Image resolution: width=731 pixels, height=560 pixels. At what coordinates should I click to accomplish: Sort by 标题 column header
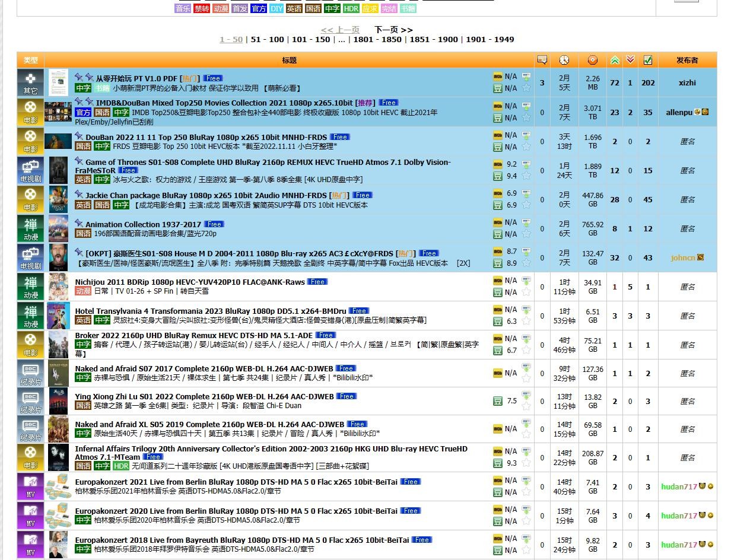coord(290,60)
